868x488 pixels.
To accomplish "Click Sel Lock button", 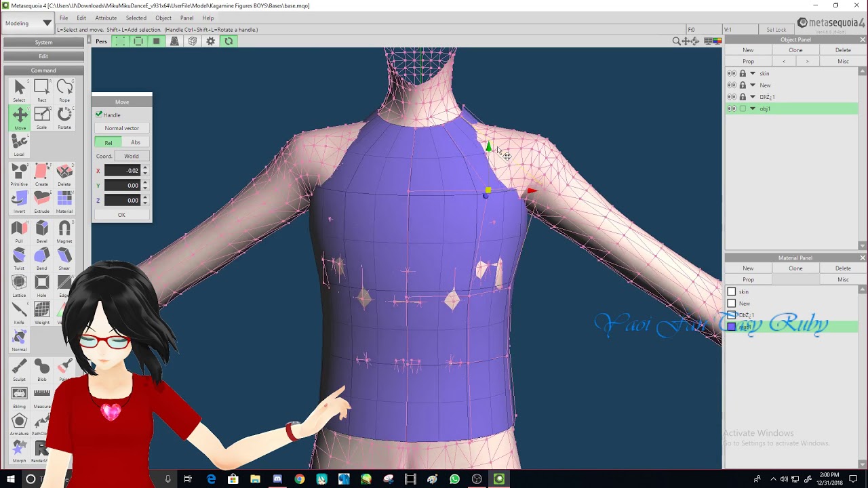I will pos(776,30).
